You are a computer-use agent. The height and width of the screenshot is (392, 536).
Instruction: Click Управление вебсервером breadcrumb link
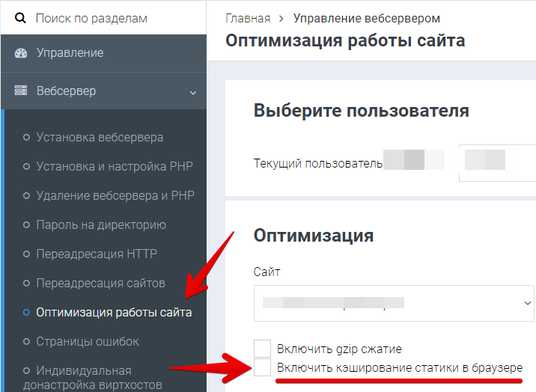coord(367,18)
